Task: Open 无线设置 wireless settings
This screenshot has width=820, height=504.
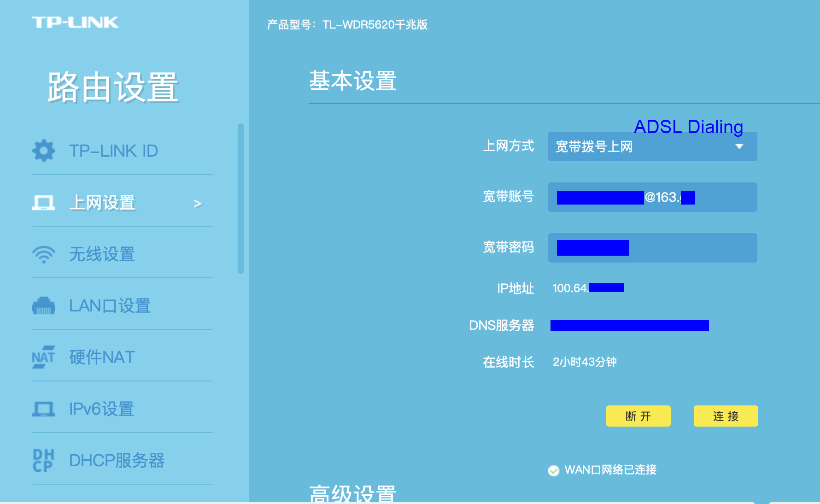Action: 123,254
